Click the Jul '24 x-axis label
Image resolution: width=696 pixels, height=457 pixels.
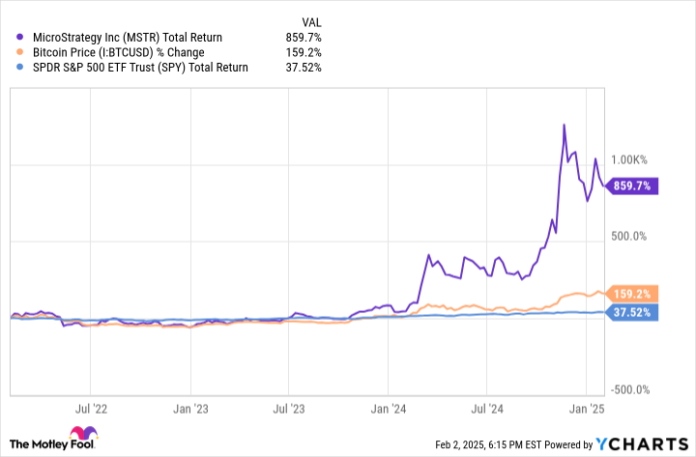tap(487, 409)
